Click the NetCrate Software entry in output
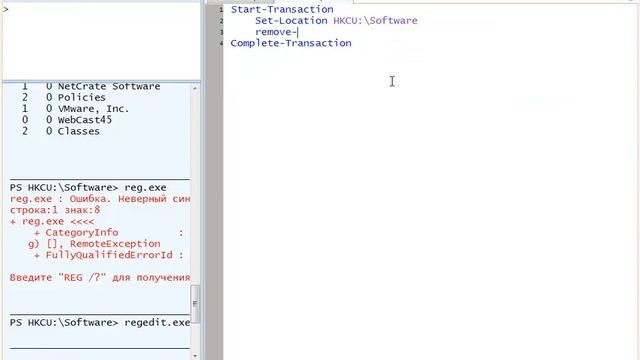The image size is (640, 360). click(x=109, y=87)
